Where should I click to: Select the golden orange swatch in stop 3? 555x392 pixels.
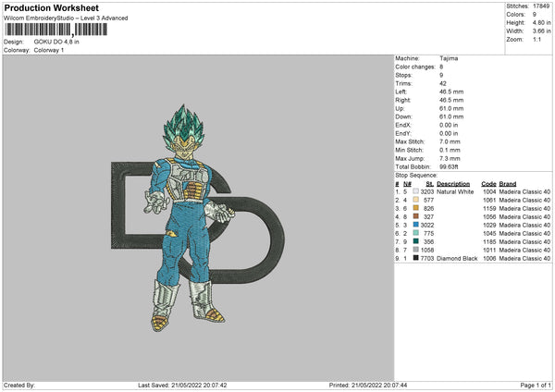click(415, 208)
